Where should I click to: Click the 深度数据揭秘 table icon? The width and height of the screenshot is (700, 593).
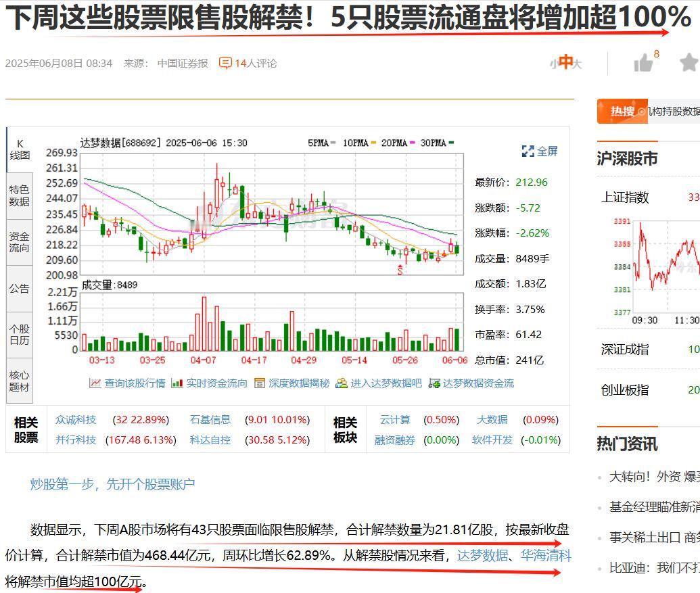260,383
